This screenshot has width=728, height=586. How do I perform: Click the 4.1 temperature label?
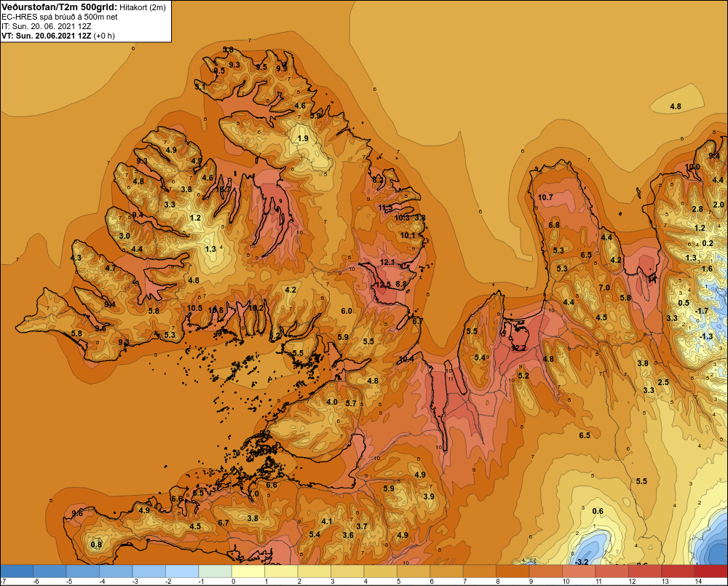point(327,521)
